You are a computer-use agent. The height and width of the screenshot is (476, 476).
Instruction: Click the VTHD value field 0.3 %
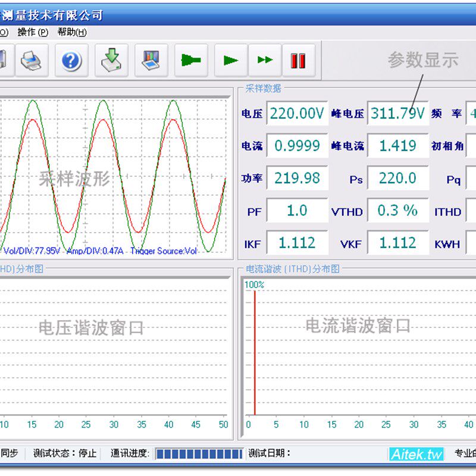398,211
